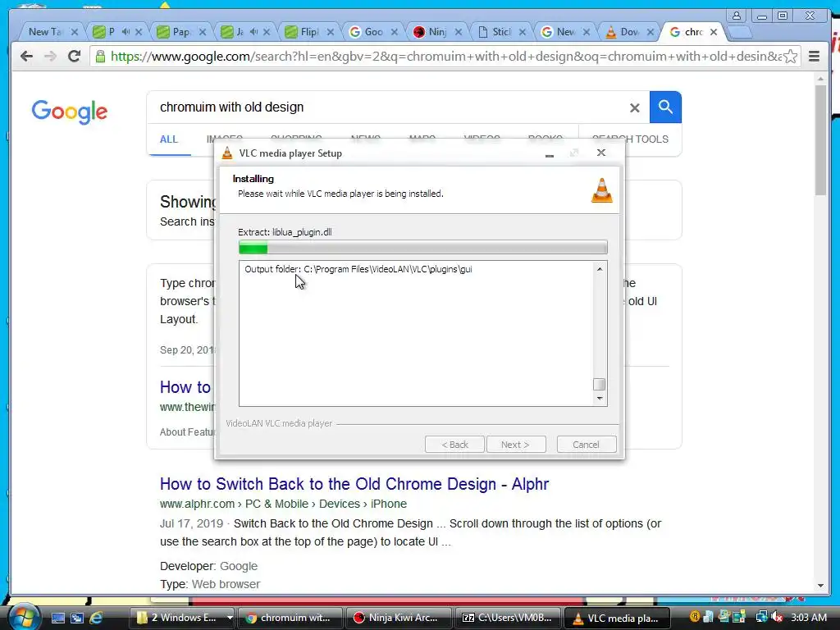Click the Next > button in VLC setup
This screenshot has width=840, height=630.
[x=515, y=444]
